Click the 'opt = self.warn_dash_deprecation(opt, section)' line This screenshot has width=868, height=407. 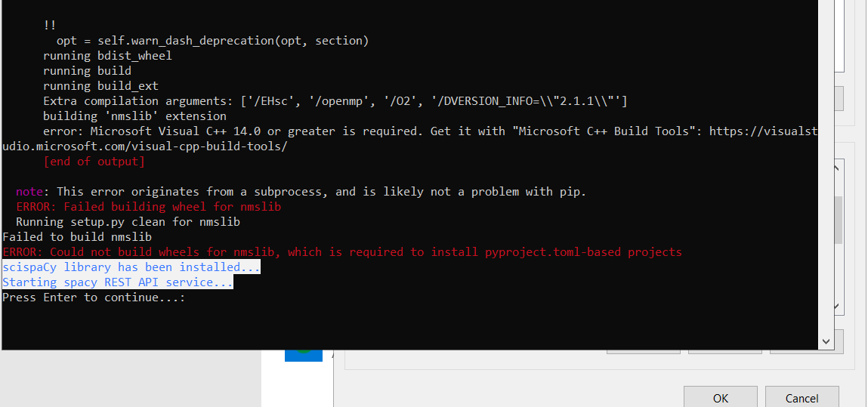click(212, 41)
